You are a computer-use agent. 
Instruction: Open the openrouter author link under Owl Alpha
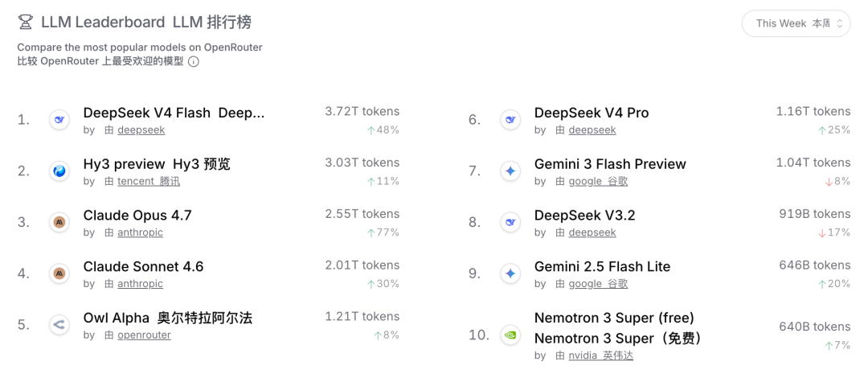pyautogui.click(x=144, y=335)
